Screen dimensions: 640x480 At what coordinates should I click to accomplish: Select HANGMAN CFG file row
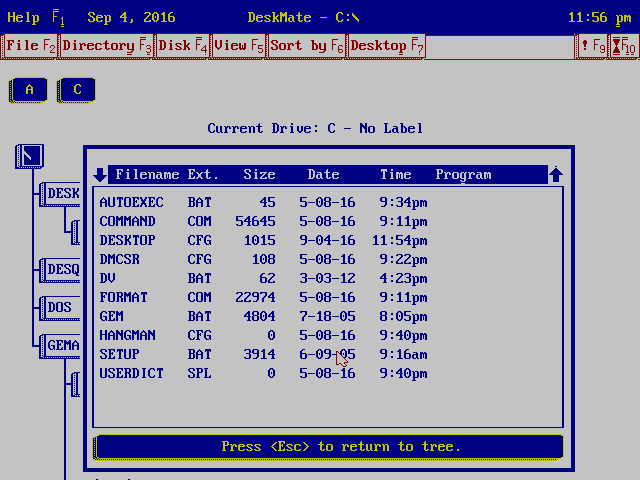pos(328,336)
